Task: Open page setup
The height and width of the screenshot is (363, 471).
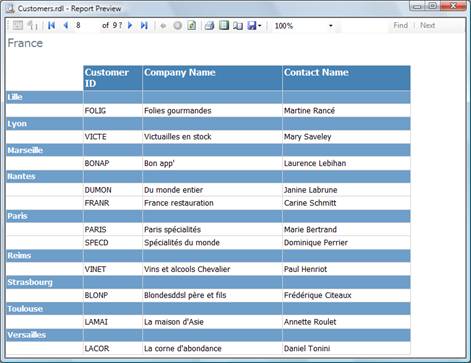Action: click(x=238, y=26)
